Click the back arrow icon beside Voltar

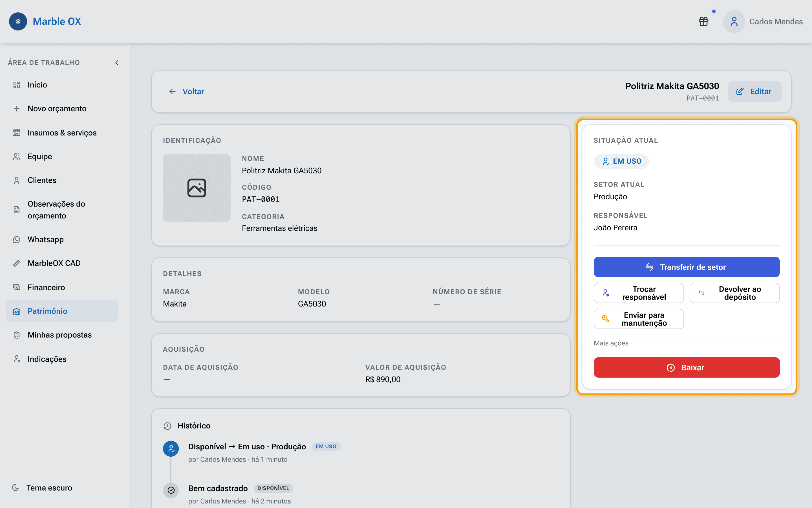[x=173, y=91]
